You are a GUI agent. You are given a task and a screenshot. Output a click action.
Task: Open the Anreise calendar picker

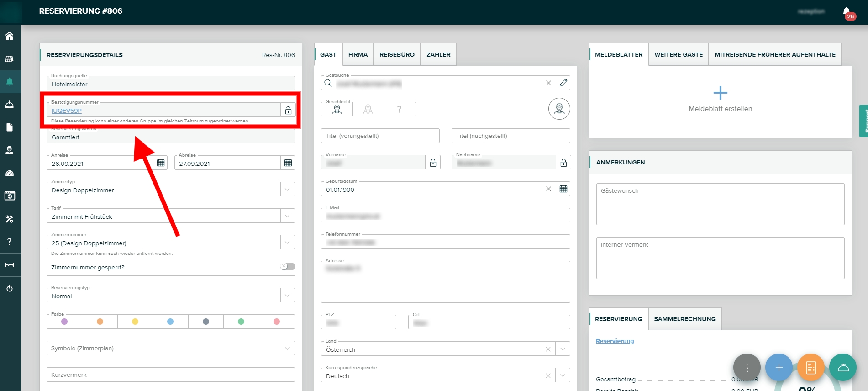click(161, 163)
